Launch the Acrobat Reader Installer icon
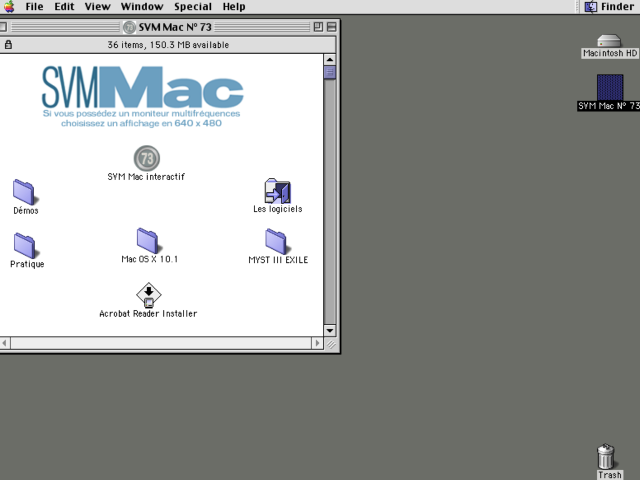 pos(149,295)
